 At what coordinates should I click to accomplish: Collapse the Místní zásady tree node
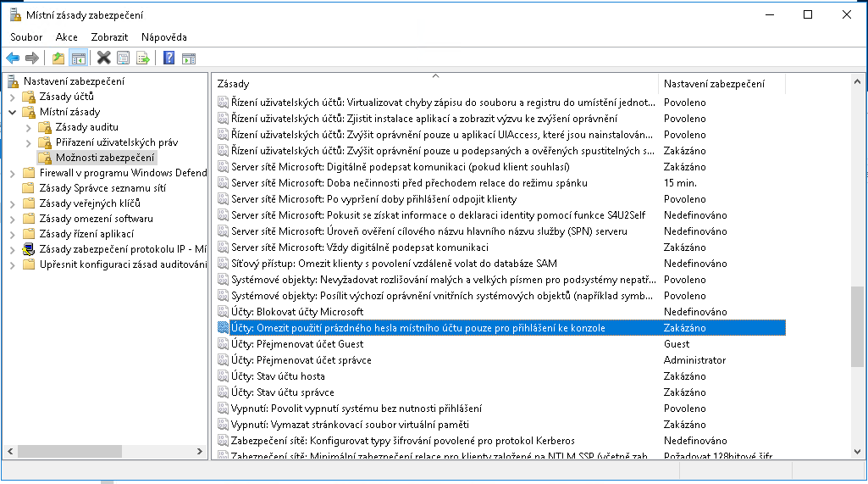click(x=13, y=112)
